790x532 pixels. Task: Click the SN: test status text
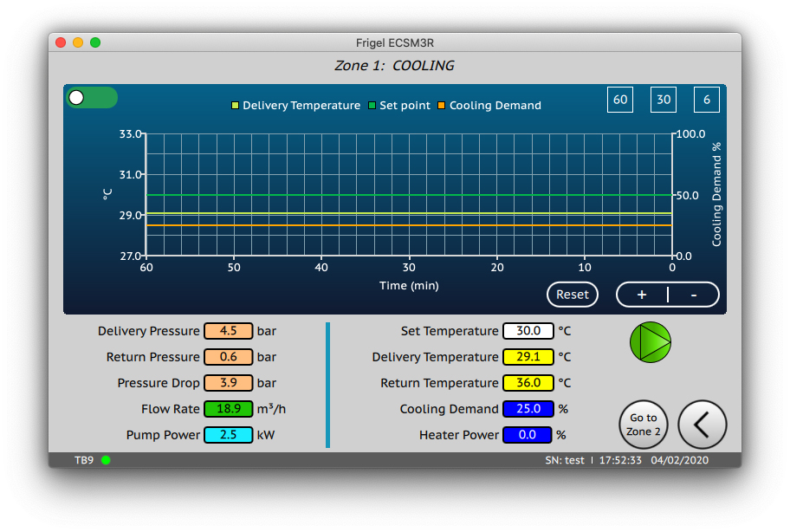[x=564, y=460]
